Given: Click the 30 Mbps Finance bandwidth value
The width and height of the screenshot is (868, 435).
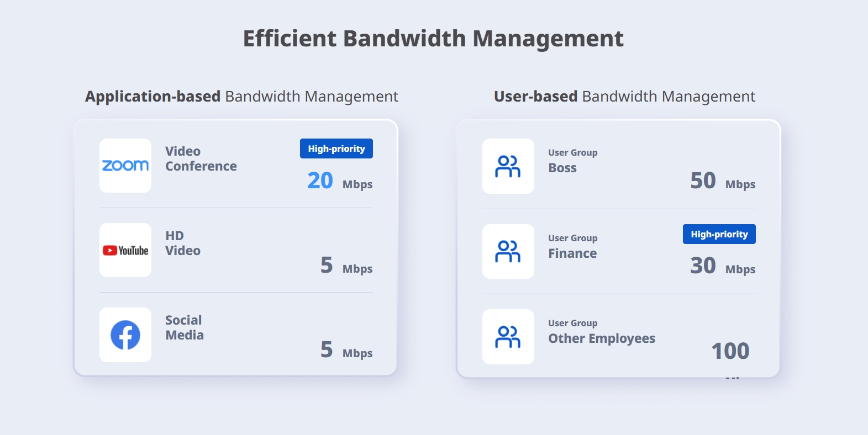Looking at the screenshot, I should [x=722, y=266].
